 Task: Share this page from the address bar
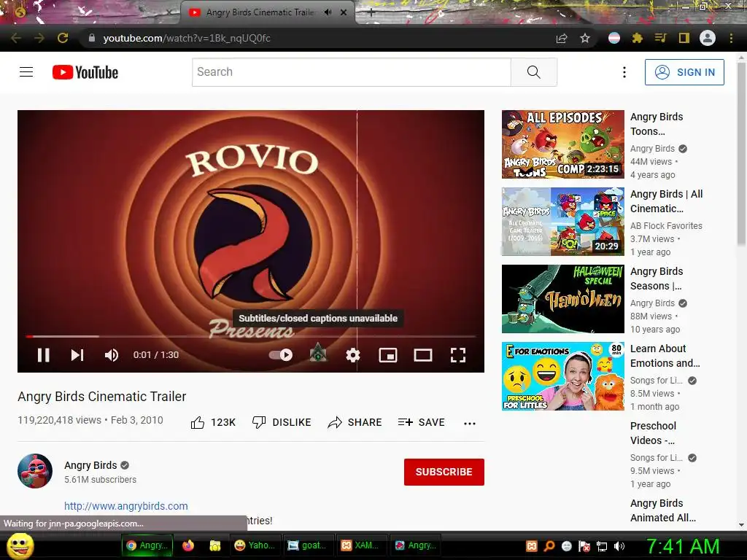click(x=562, y=38)
